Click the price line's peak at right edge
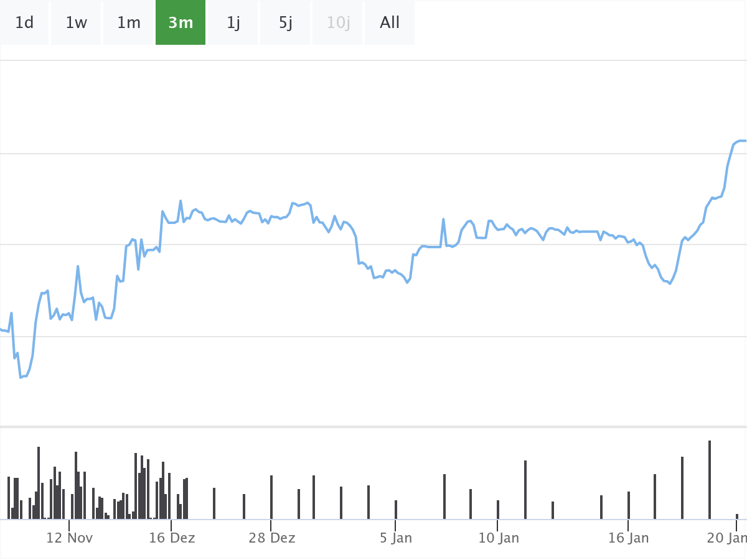 [x=741, y=141]
